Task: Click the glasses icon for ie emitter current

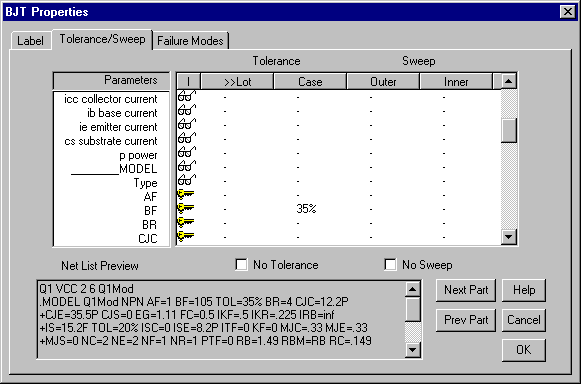Action: [187, 124]
